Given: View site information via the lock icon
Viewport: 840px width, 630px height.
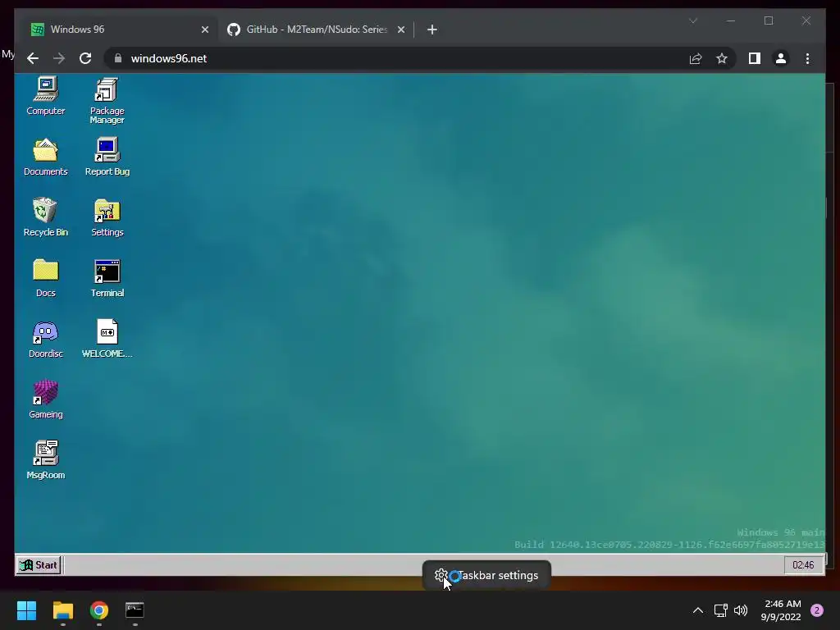Looking at the screenshot, I should pos(118,58).
